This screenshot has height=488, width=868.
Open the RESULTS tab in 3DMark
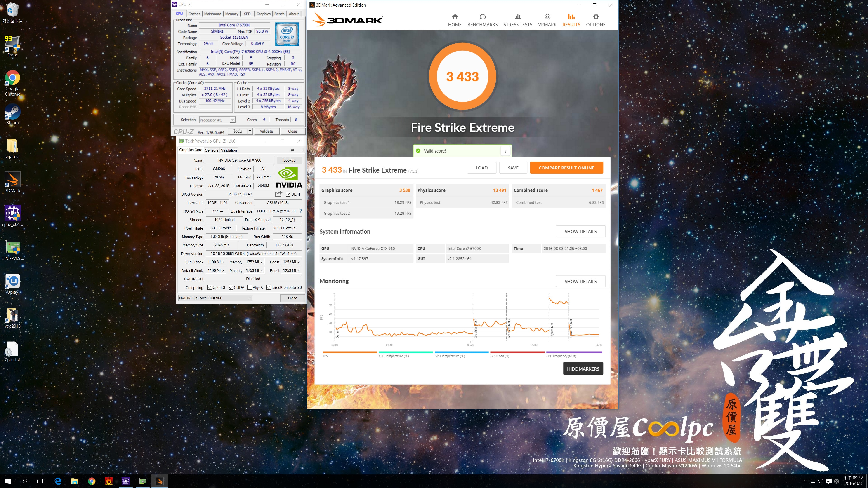click(x=571, y=20)
